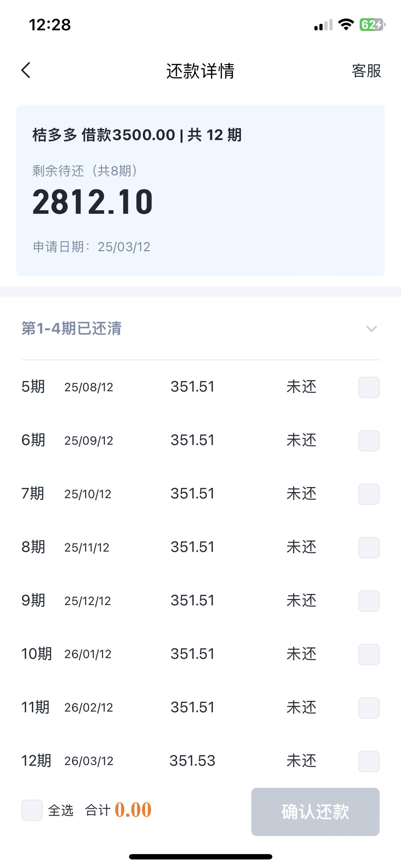Tap the 第1-4期已还清 section header

point(200,328)
